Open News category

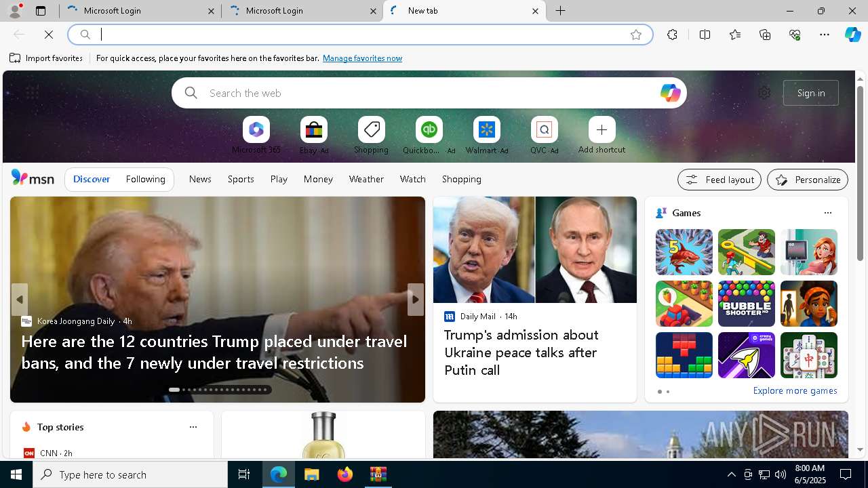(200, 179)
